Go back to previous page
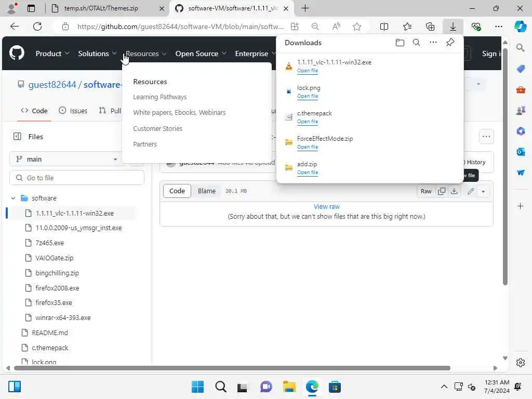 point(14,26)
